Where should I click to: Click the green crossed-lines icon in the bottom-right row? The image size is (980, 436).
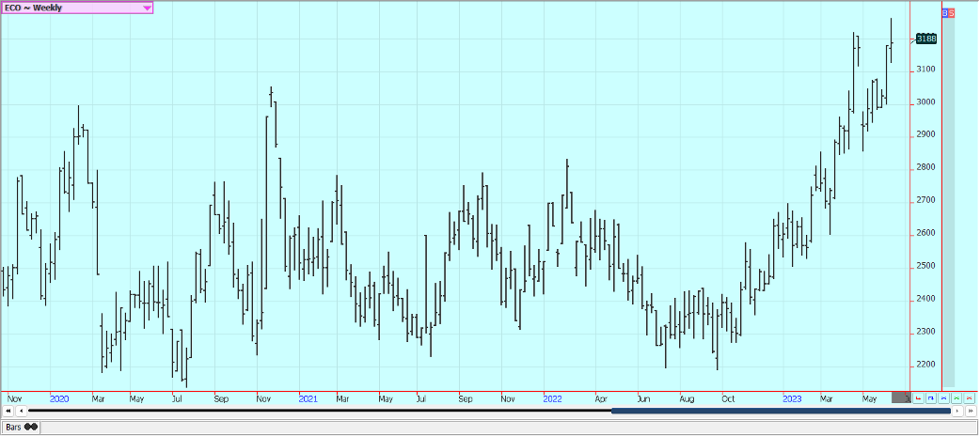click(x=956, y=397)
